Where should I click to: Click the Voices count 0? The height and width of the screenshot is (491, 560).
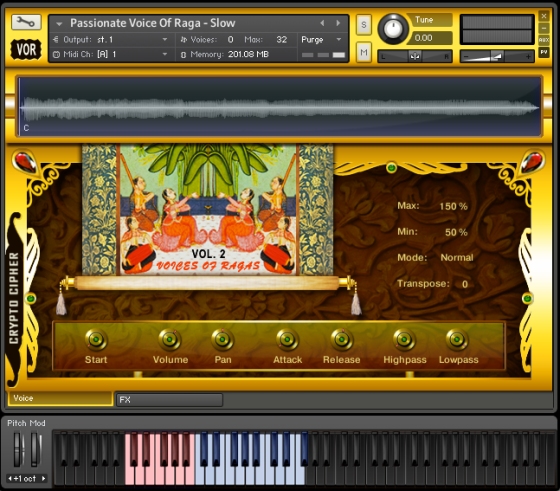231,40
